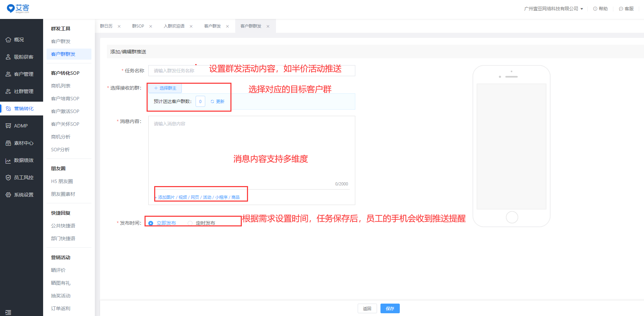Viewport: 644px width, 316px height.
Task: Click the 保存 button
Action: coord(390,308)
